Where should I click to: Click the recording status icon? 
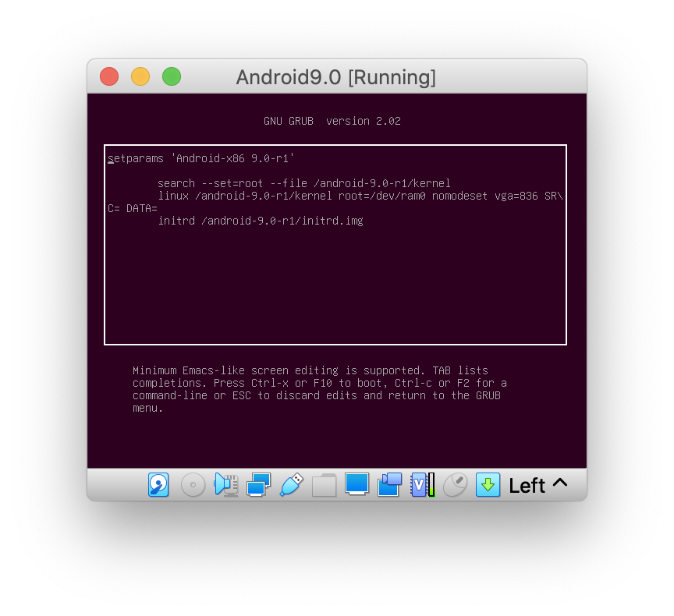[x=389, y=485]
